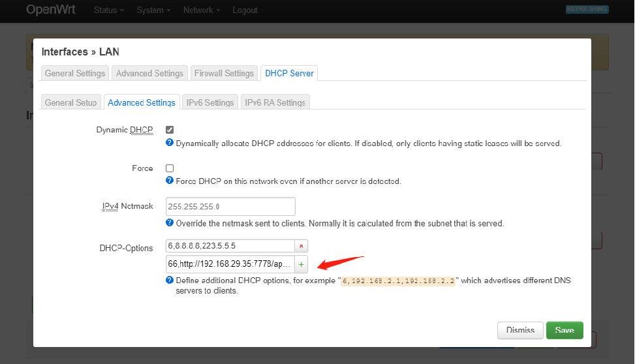Click the Dynamic DHCP label

pos(125,130)
